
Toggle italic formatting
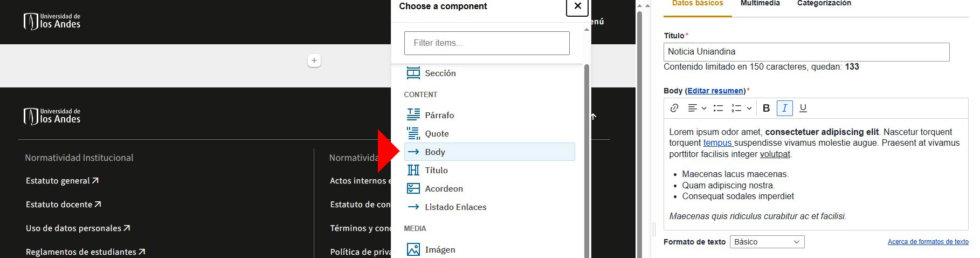coord(784,108)
